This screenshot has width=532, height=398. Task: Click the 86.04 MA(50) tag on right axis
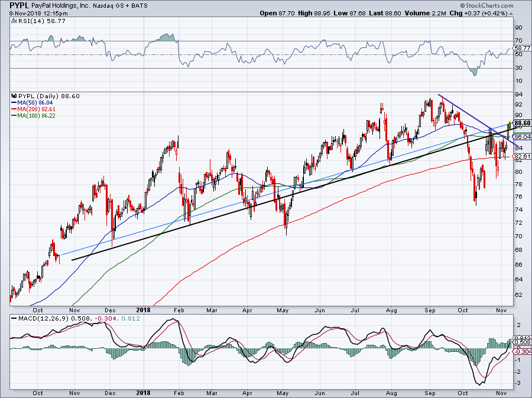click(523, 137)
